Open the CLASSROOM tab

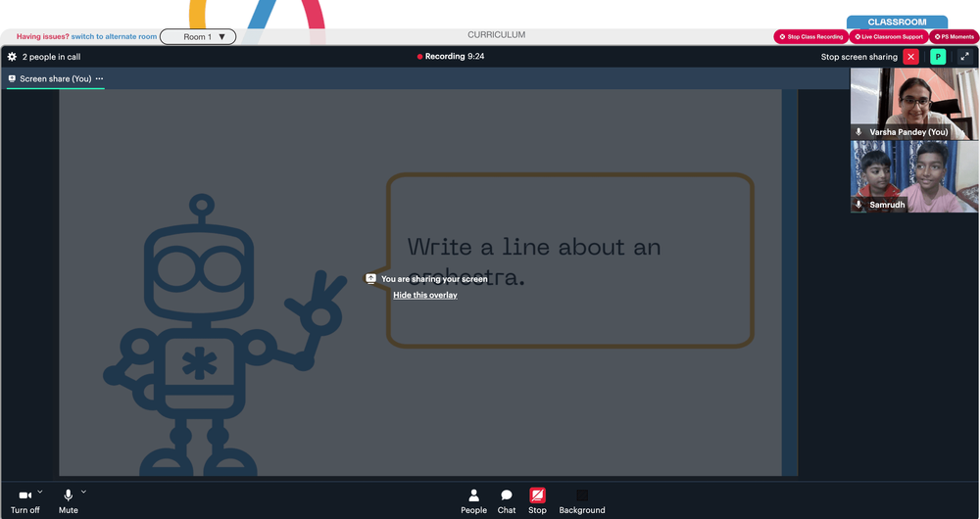pos(897,22)
